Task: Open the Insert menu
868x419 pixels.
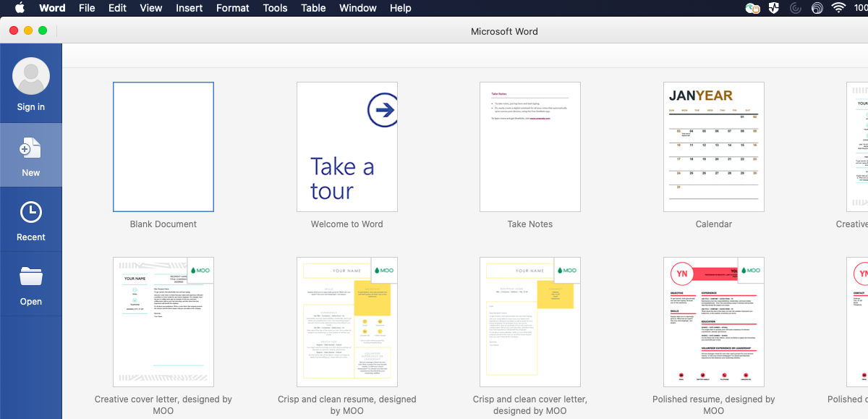Action: 190,8
